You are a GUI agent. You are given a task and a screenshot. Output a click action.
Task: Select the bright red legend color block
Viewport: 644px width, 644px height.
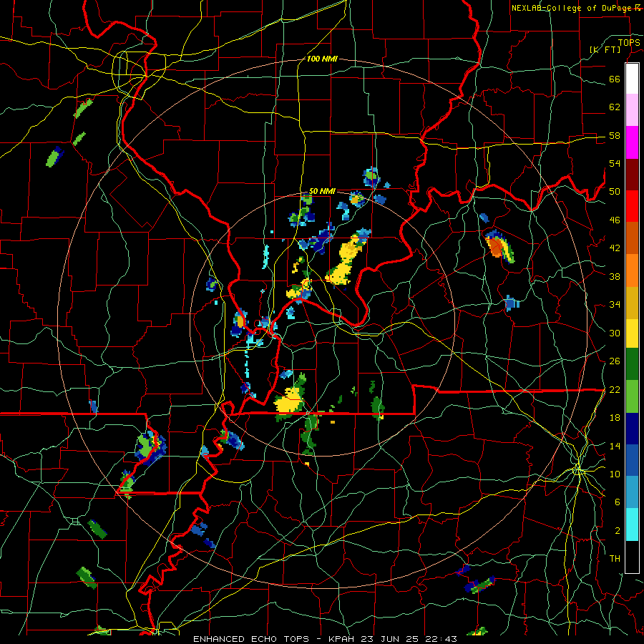[632, 206]
